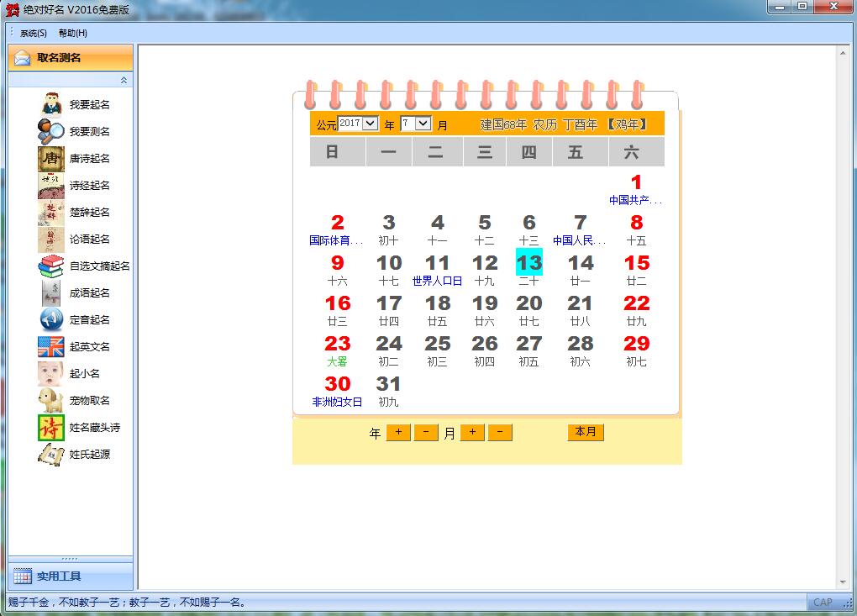
Task: Open the year 2017 dropdown
Action: pyautogui.click(x=370, y=124)
